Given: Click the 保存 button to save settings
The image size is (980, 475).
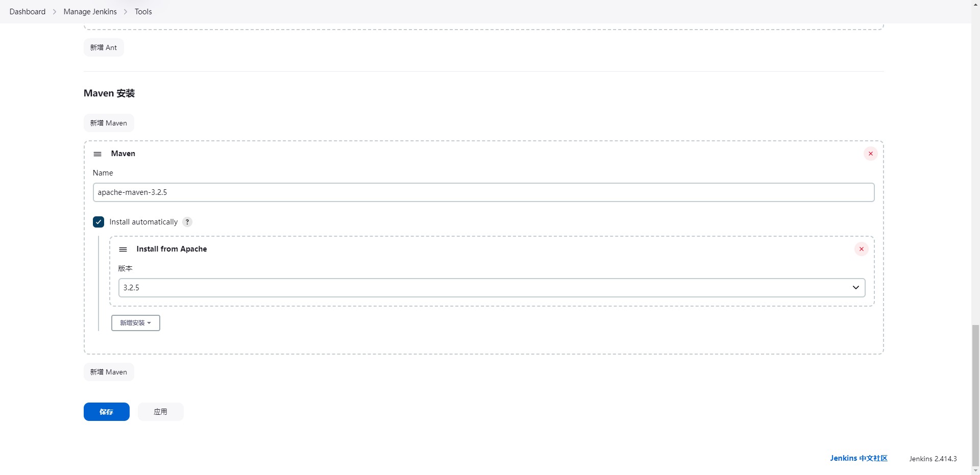Looking at the screenshot, I should point(106,411).
